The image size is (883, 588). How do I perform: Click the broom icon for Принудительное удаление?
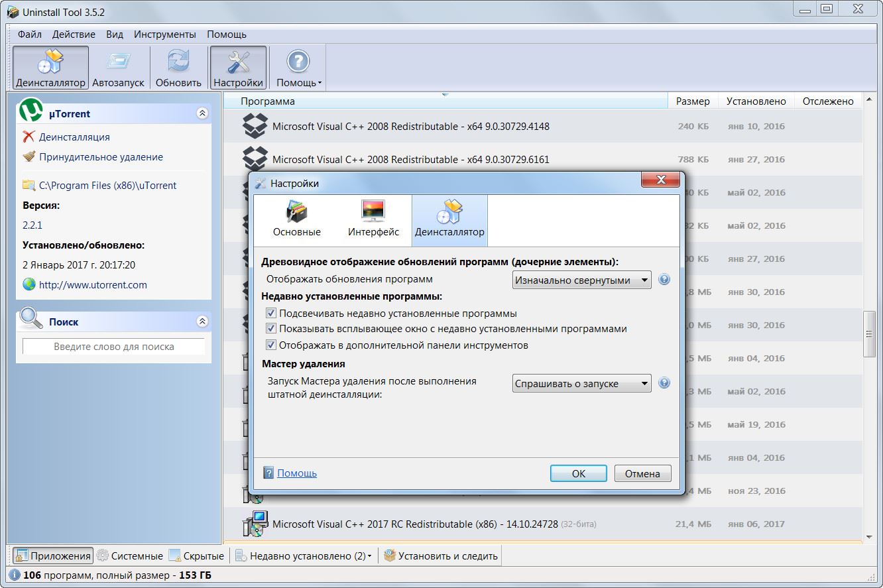tap(29, 156)
